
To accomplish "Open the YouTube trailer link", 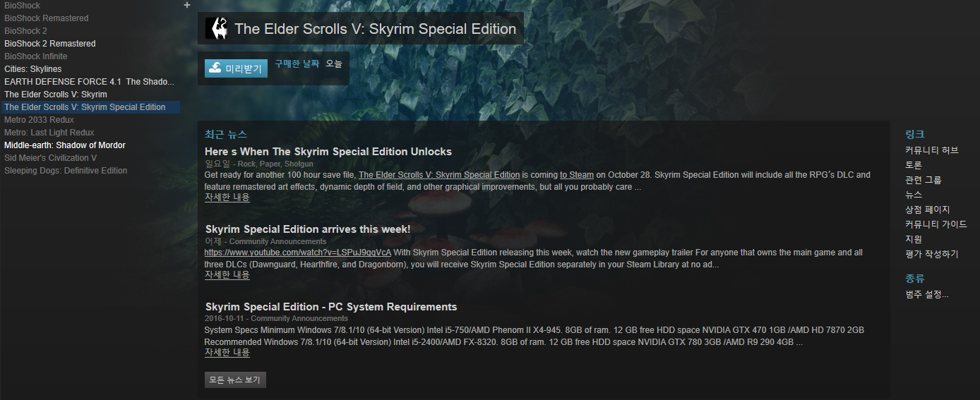I will (x=297, y=253).
